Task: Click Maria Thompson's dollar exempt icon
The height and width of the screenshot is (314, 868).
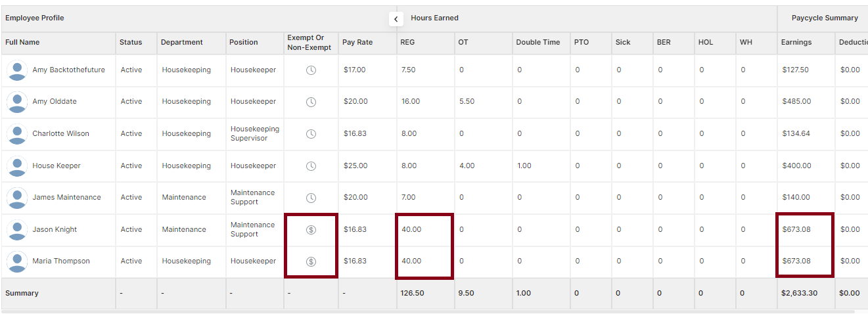Action: click(311, 261)
